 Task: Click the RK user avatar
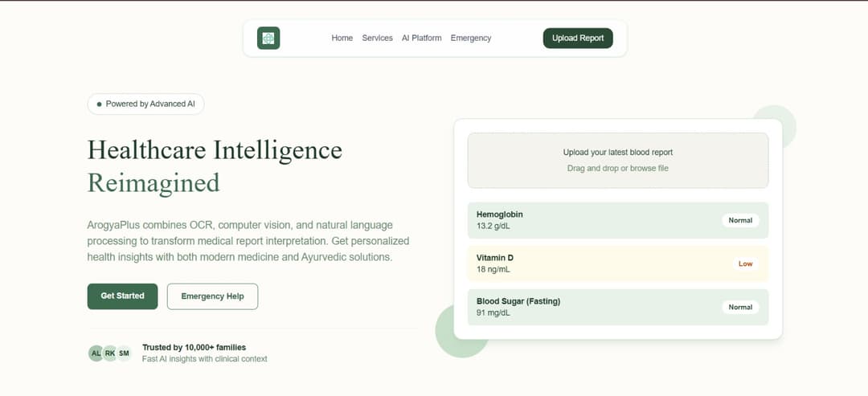(110, 353)
